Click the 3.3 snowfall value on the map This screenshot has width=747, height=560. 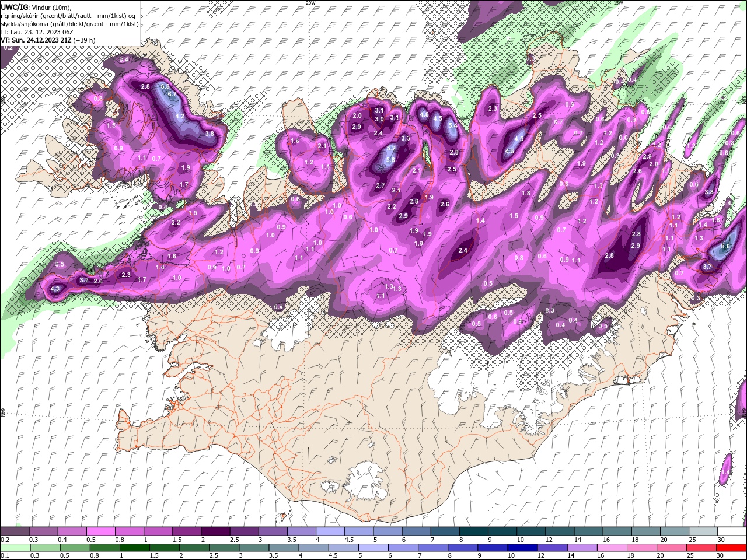405,138
